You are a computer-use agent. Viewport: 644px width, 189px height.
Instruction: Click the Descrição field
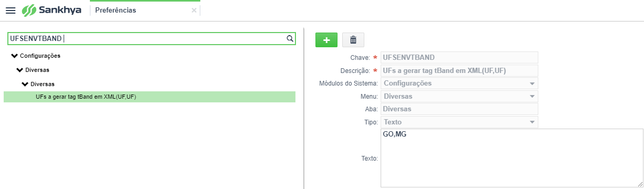coord(459,70)
